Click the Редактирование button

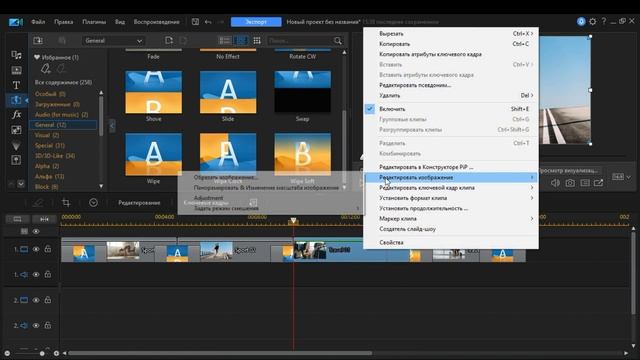tap(139, 202)
